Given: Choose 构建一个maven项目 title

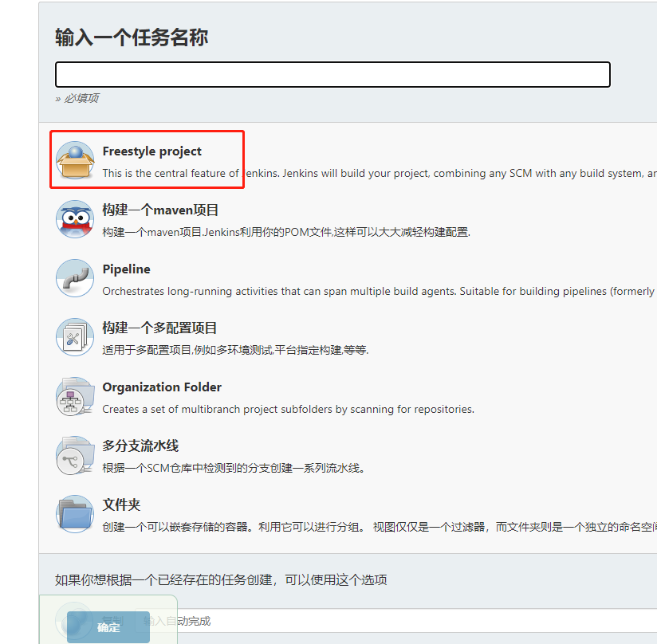Looking at the screenshot, I should click(x=160, y=210).
